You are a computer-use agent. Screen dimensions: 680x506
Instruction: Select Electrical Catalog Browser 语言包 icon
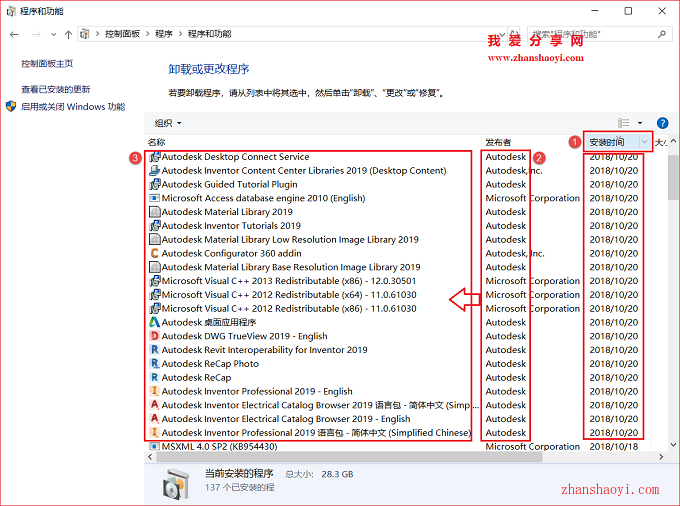154,405
